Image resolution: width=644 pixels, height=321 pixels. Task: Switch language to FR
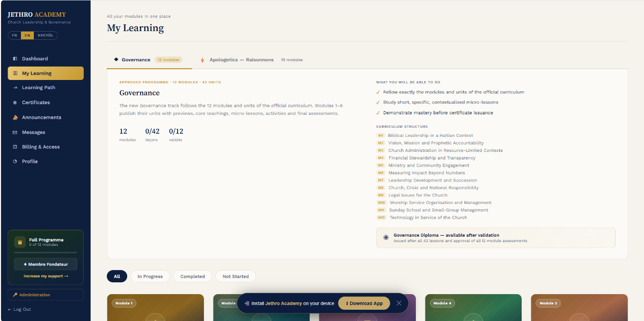click(x=14, y=35)
